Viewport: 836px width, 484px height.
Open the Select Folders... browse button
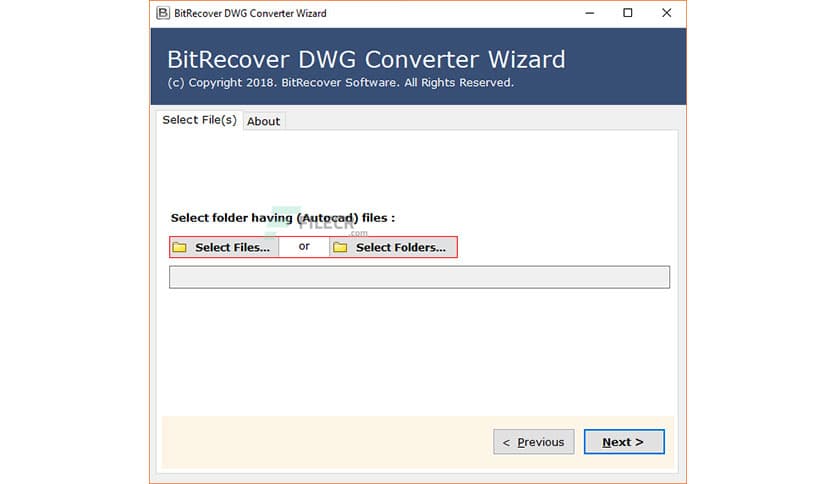pyautogui.click(x=393, y=247)
